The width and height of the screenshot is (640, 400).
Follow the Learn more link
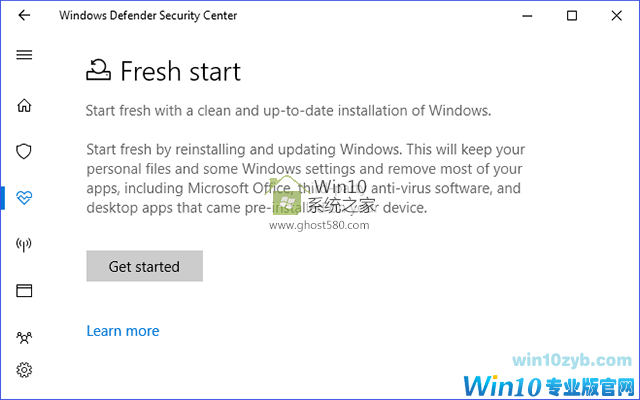[123, 331]
